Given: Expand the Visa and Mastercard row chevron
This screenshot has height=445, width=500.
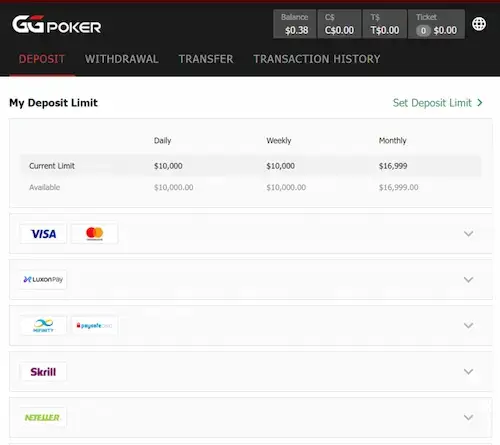Looking at the screenshot, I should (x=469, y=234).
